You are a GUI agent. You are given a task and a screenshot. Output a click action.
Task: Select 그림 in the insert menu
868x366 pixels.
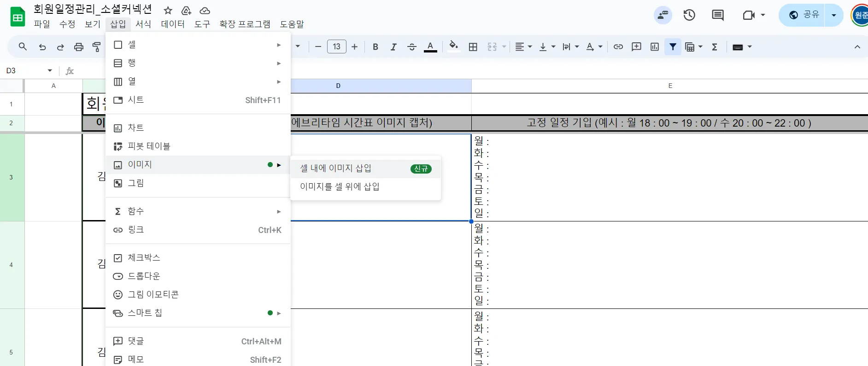coord(198,183)
